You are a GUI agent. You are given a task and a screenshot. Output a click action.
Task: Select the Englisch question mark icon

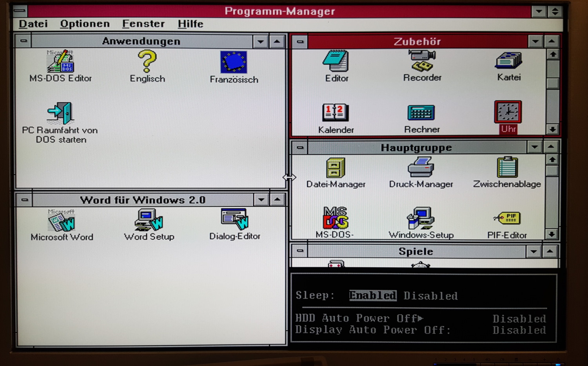(147, 62)
